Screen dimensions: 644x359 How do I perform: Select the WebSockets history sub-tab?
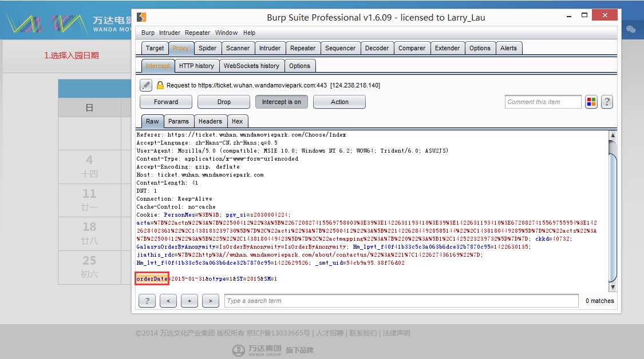[x=251, y=66]
